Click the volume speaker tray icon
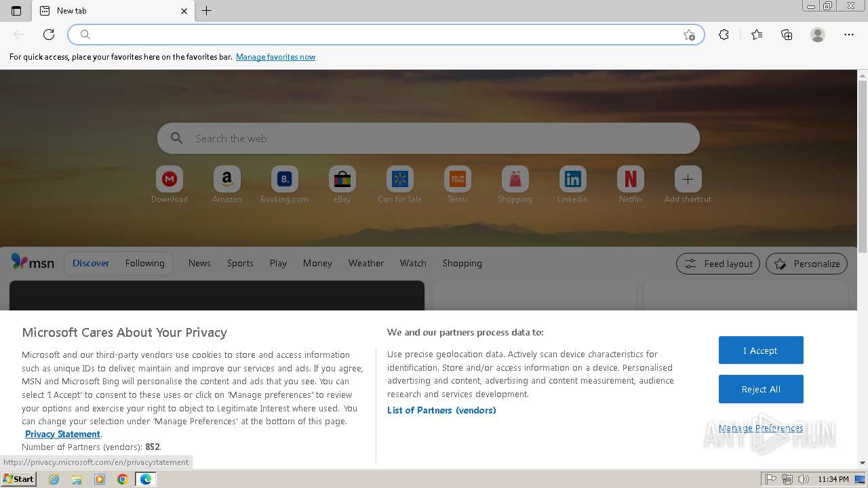The image size is (868, 488). click(x=804, y=479)
